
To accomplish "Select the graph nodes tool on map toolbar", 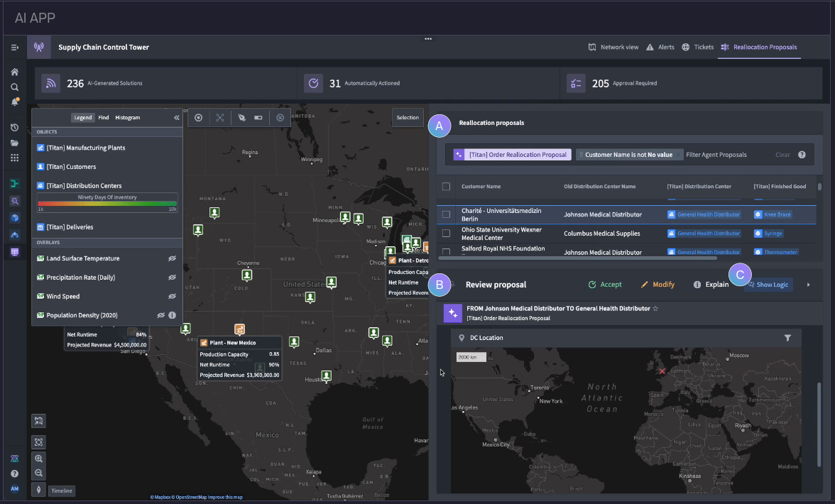I will tap(220, 118).
